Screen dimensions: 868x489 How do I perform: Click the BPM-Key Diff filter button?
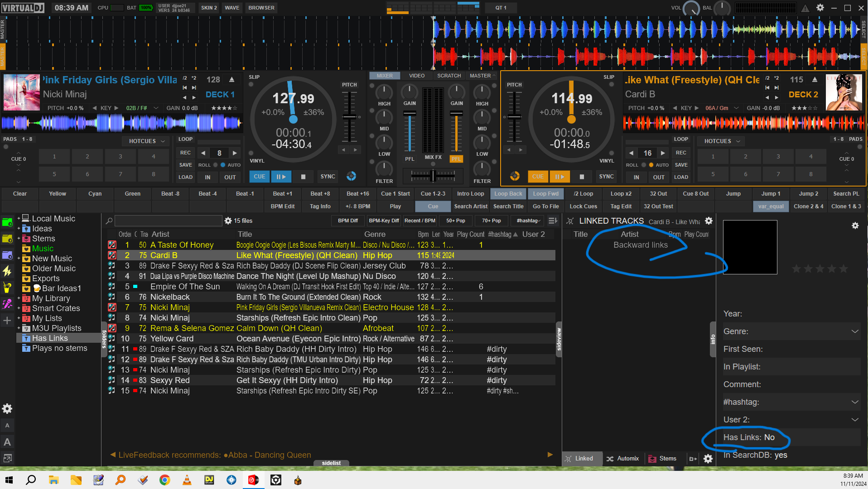click(384, 221)
